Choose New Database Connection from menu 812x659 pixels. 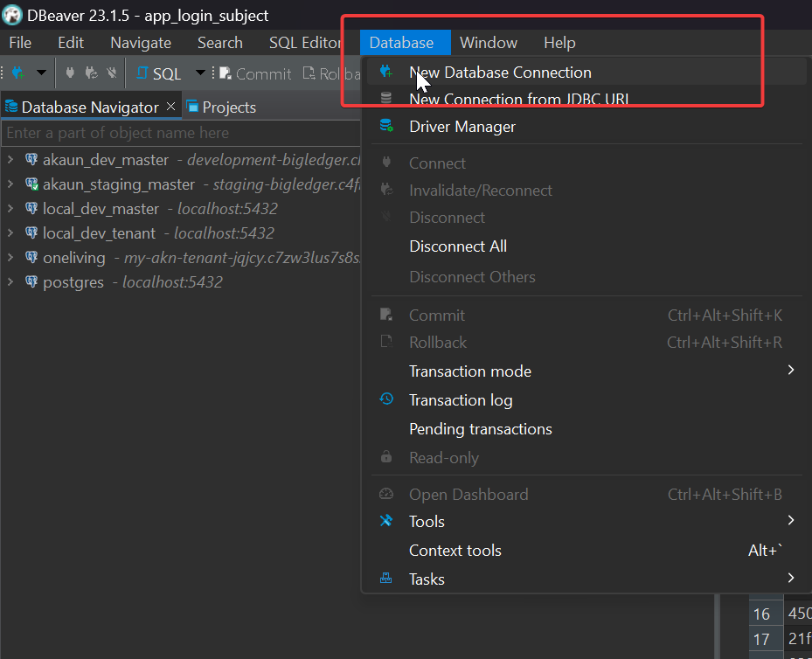(x=500, y=73)
